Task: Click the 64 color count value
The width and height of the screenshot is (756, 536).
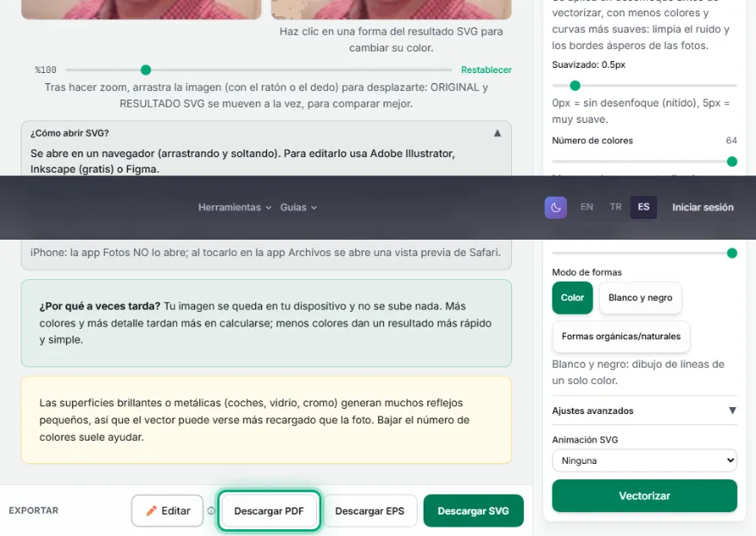Action: pyautogui.click(x=731, y=140)
